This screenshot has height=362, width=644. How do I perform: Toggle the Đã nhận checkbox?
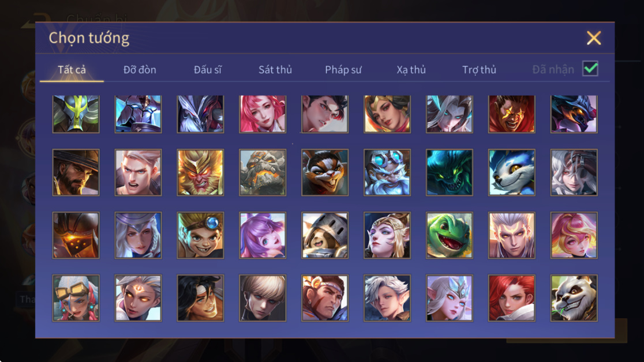(590, 69)
